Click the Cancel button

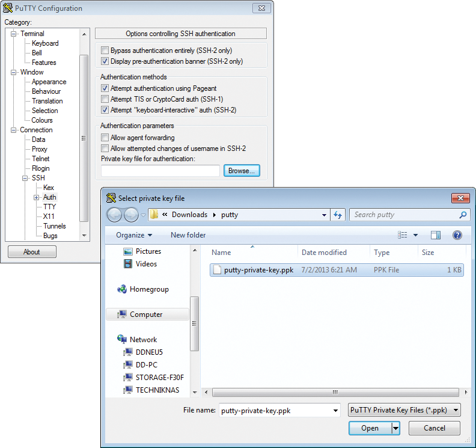(x=434, y=428)
